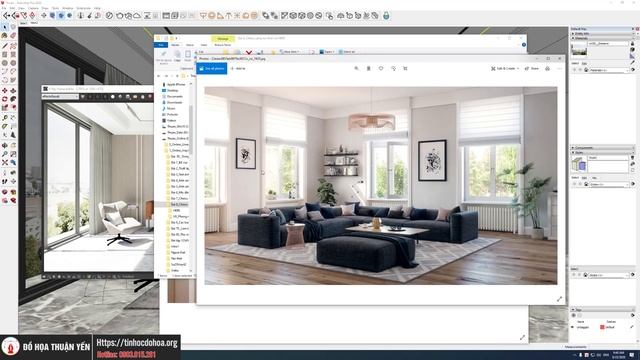
Task: Click the cloud render icon in top toolbar
Action: [x=137, y=16]
